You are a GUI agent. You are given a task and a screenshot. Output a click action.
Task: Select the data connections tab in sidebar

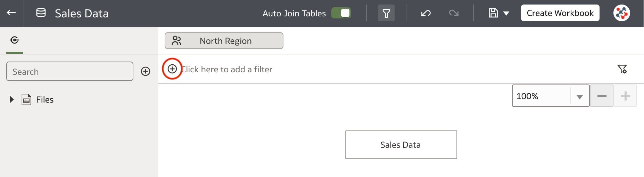tap(15, 40)
